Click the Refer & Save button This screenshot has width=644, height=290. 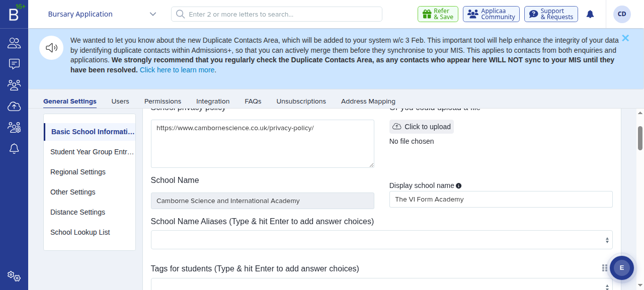coord(438,14)
